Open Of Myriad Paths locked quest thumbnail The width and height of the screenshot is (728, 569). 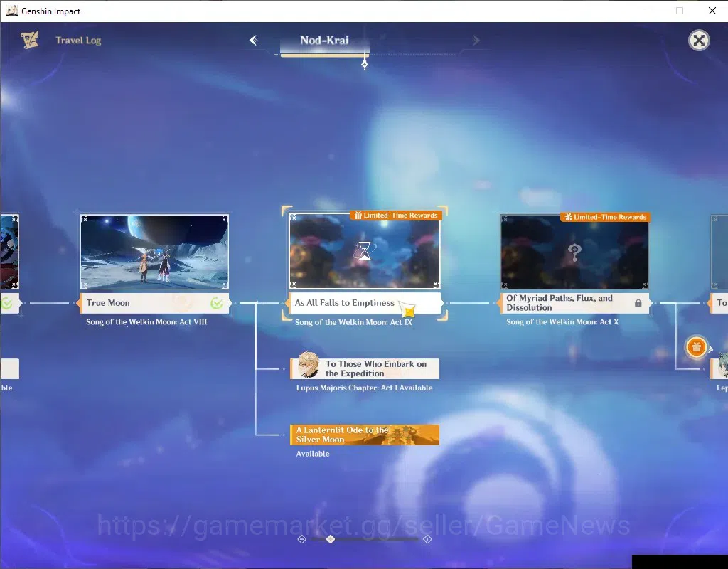tap(574, 251)
